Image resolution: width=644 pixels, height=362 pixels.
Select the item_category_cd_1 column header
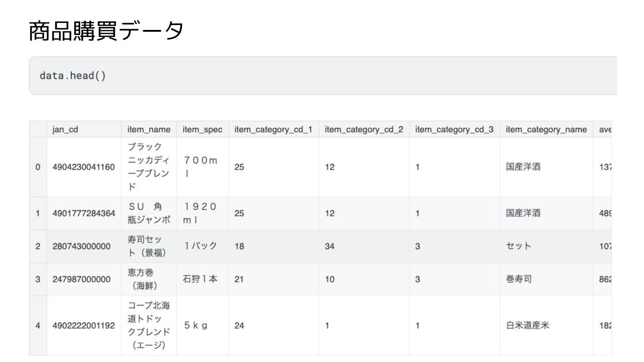[273, 130]
